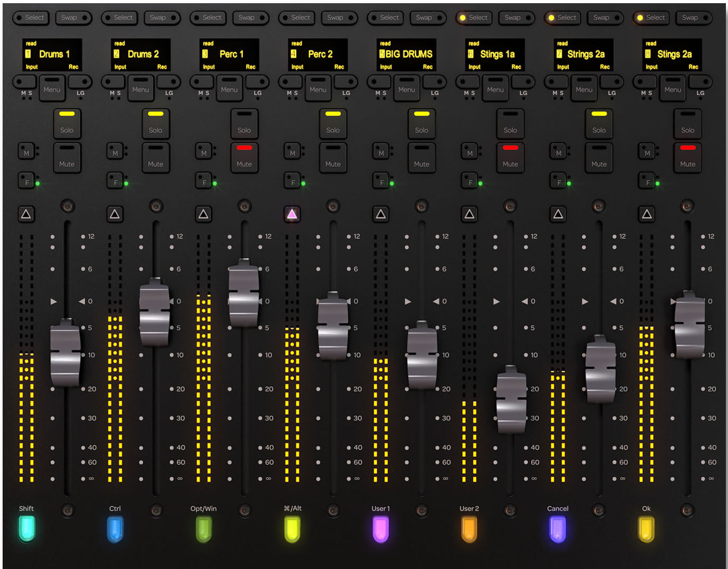The image size is (728, 569).
Task: Open the Menu on Drums 1 strip
Action: (52, 87)
